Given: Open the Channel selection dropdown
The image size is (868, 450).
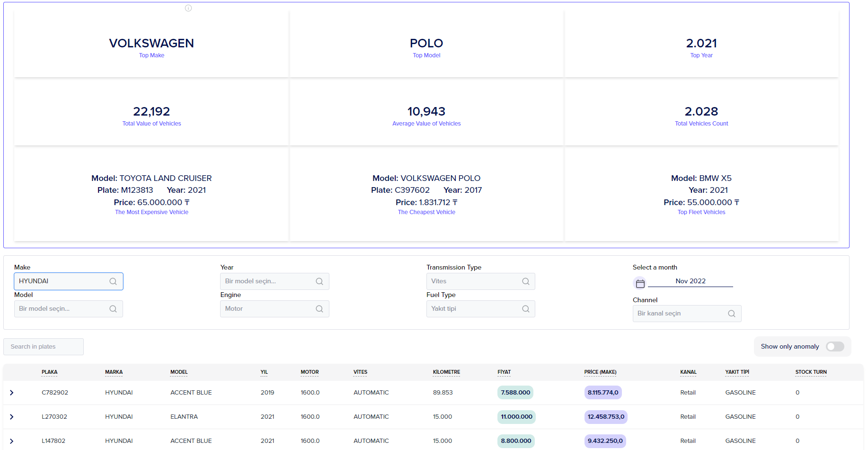Looking at the screenshot, I should (x=687, y=314).
